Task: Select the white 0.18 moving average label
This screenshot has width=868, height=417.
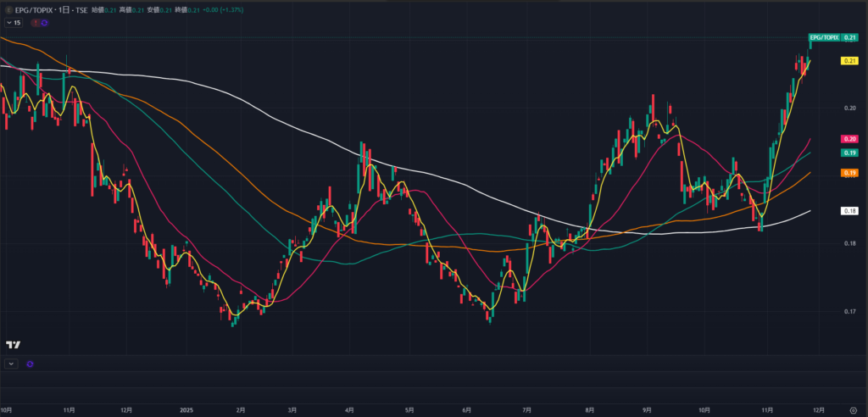Action: (x=849, y=210)
